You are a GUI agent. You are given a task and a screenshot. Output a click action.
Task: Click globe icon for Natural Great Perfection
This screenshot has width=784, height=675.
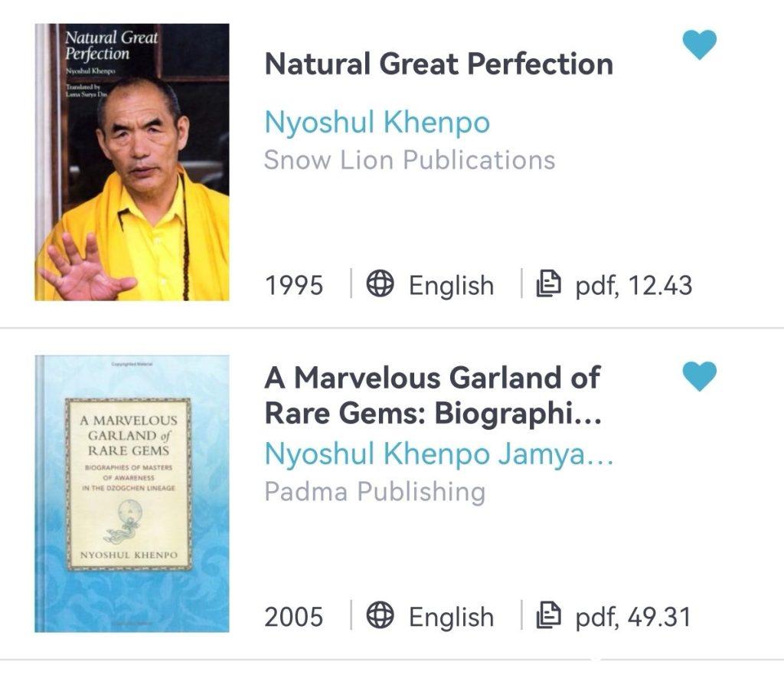tap(380, 283)
